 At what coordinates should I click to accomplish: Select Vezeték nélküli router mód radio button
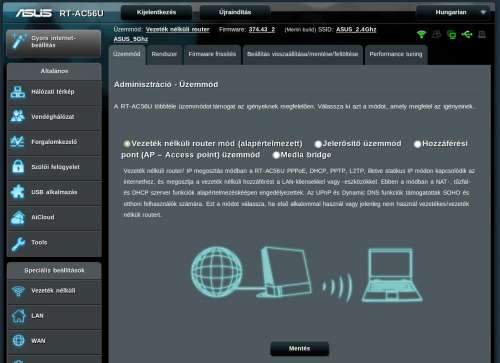[127, 144]
